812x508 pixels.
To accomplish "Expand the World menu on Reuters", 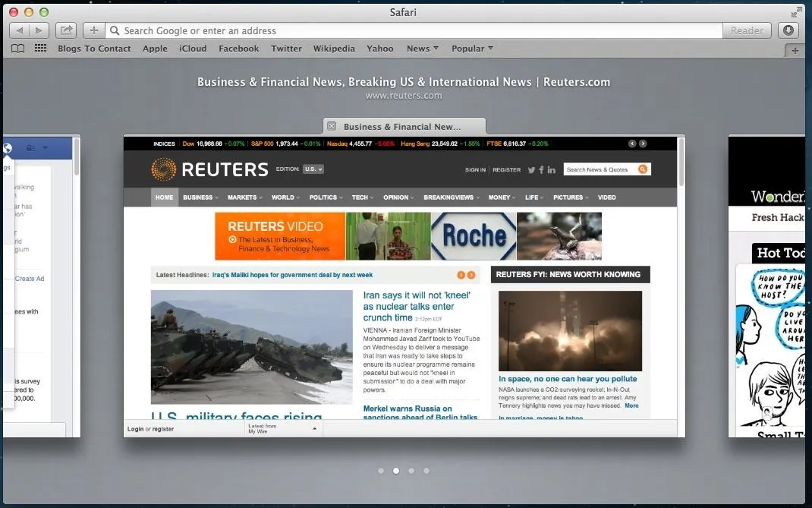I will pos(285,197).
